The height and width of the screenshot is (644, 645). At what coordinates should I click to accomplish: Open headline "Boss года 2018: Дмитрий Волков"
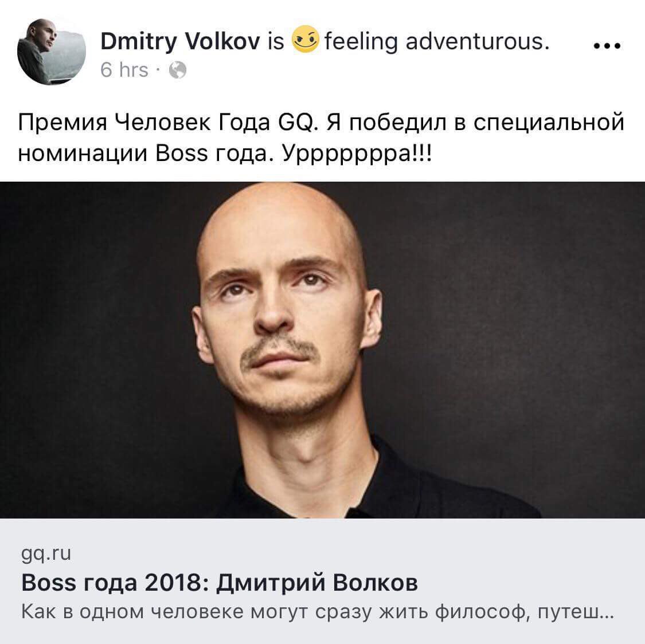tap(219, 582)
